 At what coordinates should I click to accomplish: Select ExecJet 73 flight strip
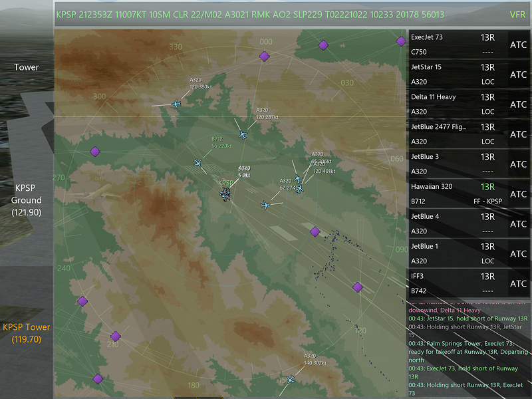point(458,45)
